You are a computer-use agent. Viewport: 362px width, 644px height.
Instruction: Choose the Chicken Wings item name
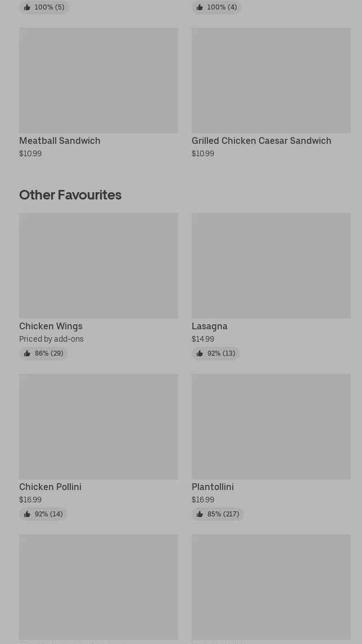tap(51, 326)
